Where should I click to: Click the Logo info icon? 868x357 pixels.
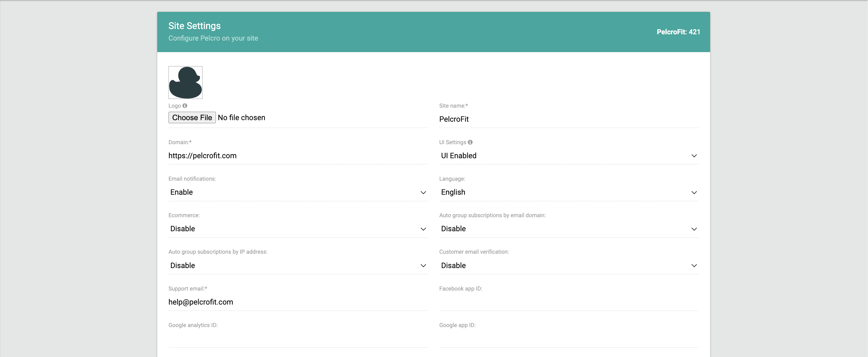click(x=185, y=105)
